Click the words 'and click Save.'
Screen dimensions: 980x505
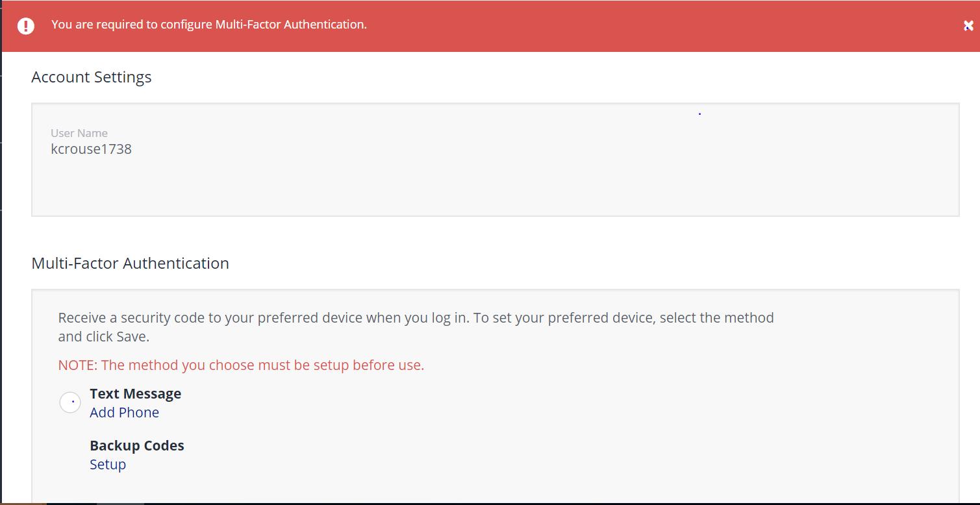(103, 338)
